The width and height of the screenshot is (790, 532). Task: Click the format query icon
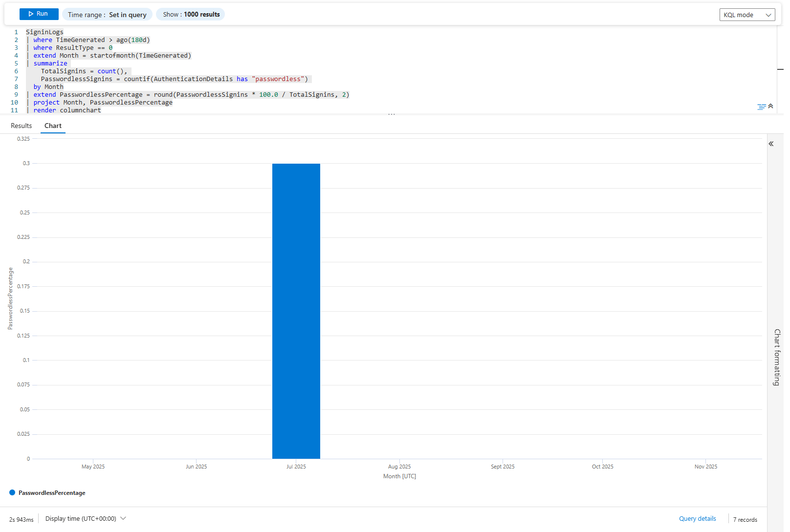click(761, 106)
